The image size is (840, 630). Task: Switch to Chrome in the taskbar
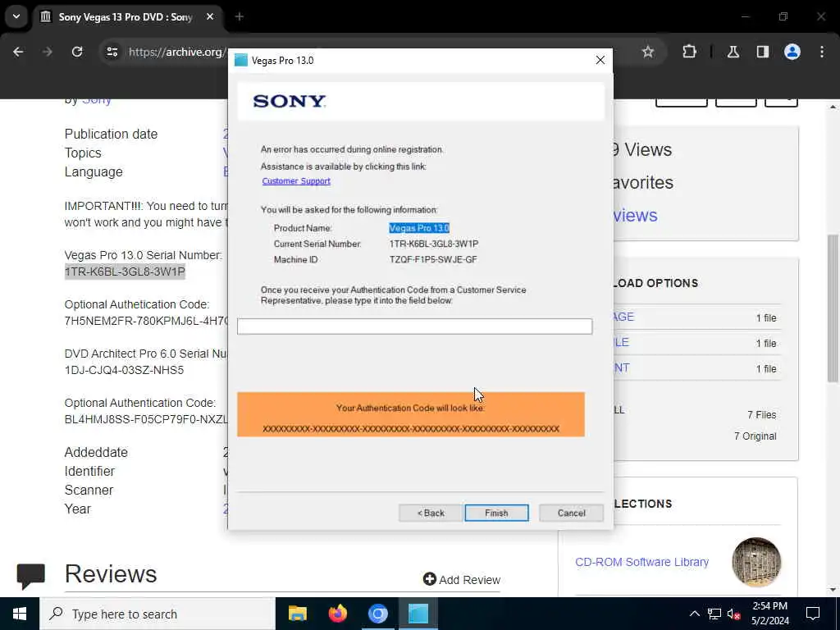click(x=377, y=614)
